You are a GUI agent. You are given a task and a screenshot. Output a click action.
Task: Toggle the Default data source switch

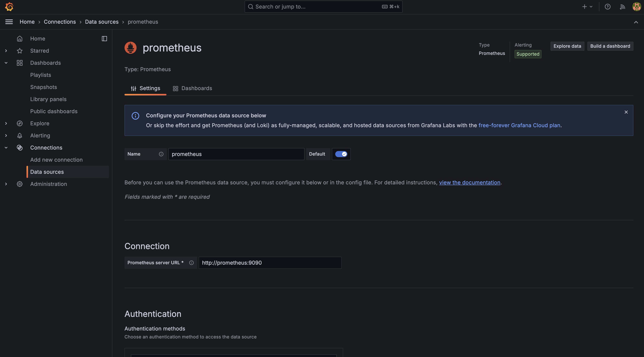(341, 154)
